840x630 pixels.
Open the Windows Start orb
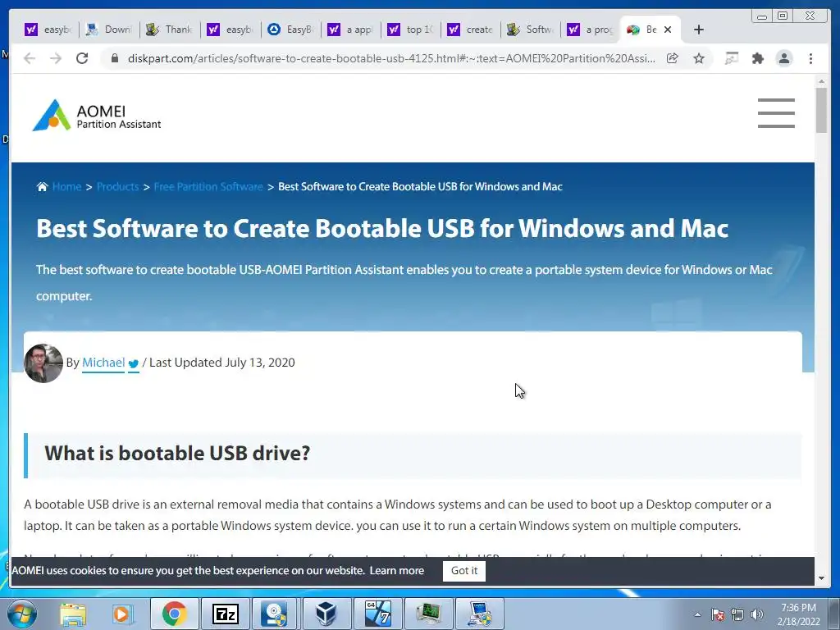coord(22,614)
